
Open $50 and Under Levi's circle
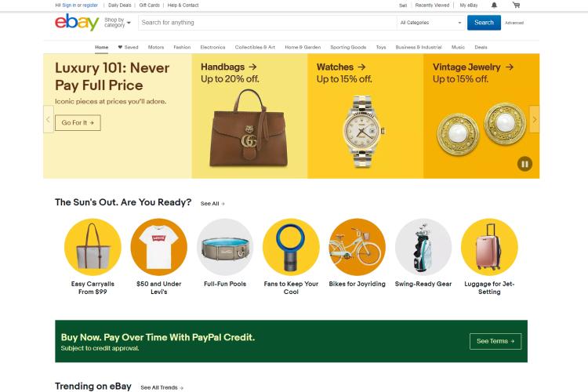coord(159,247)
